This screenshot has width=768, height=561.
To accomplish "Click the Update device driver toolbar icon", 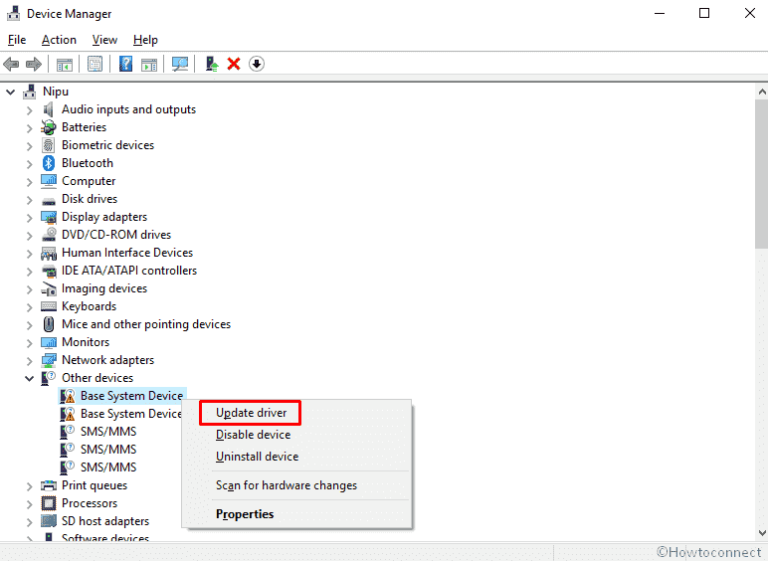I will (212, 64).
